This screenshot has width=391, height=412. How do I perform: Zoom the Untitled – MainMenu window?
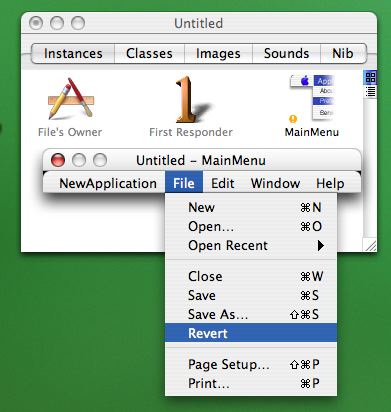pos(100,160)
